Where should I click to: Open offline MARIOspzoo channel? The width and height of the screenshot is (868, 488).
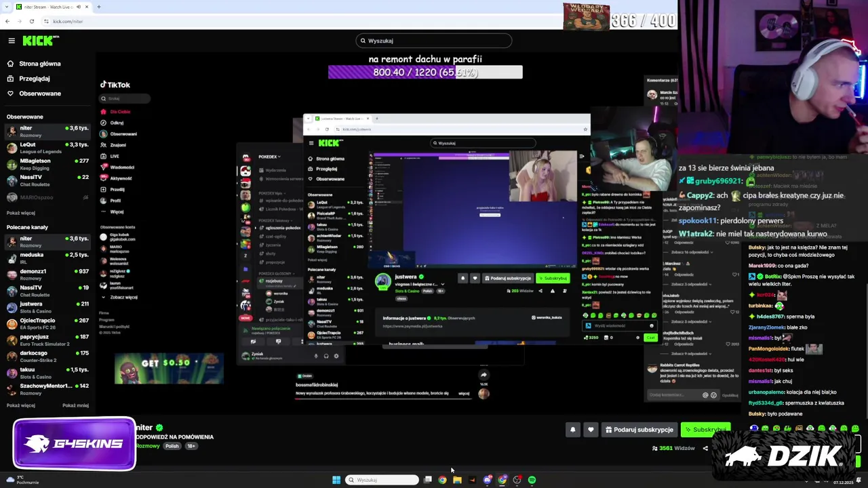point(47,197)
